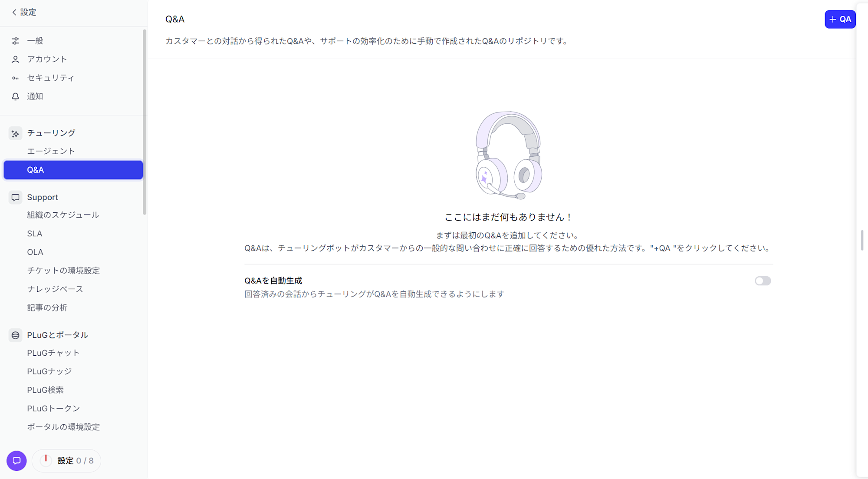Click the アカウント person icon
Screen dimensions: 868x479
coord(16,59)
